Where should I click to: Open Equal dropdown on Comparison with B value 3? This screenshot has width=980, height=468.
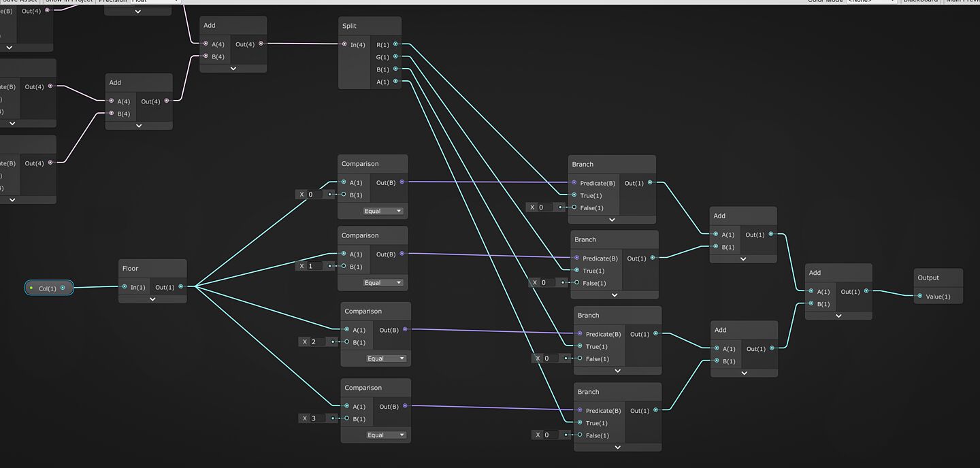point(386,435)
